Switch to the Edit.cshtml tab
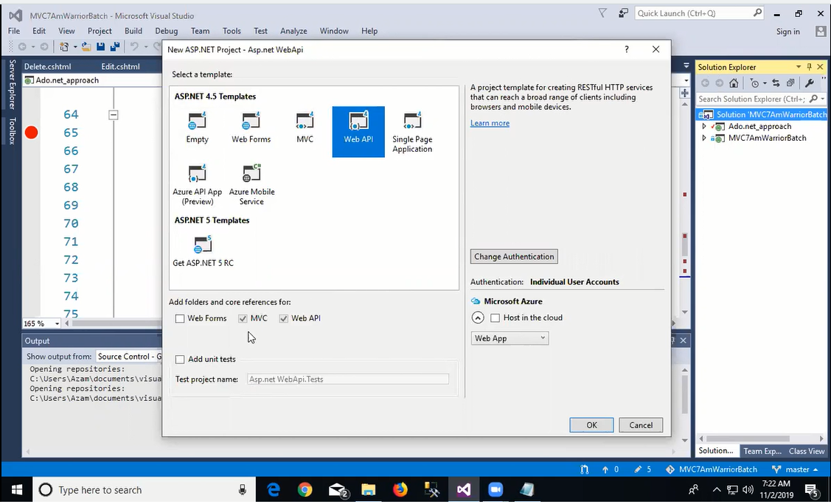The image size is (831, 504). pyautogui.click(x=120, y=67)
